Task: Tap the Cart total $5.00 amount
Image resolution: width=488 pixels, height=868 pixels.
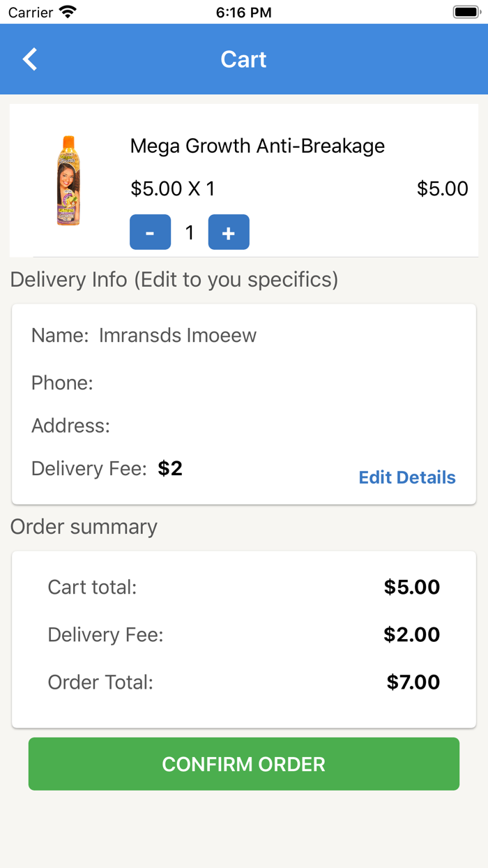Action: coord(411,587)
